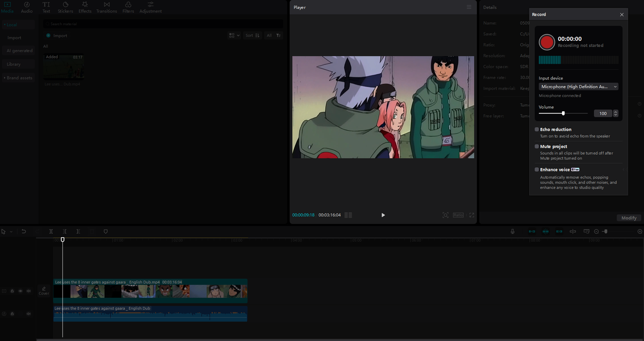
Task: Open the Stickers tab
Action: tap(65, 7)
